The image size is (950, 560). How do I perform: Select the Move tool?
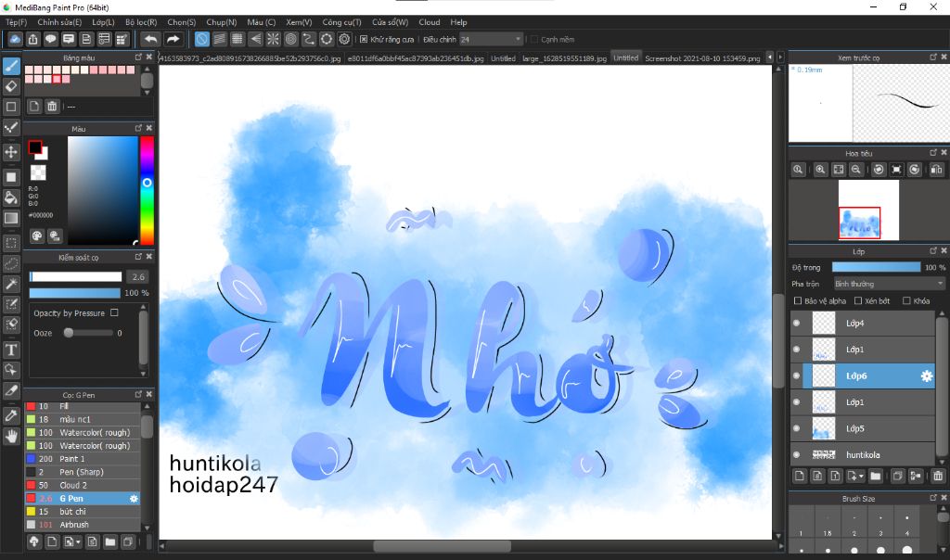[11, 151]
